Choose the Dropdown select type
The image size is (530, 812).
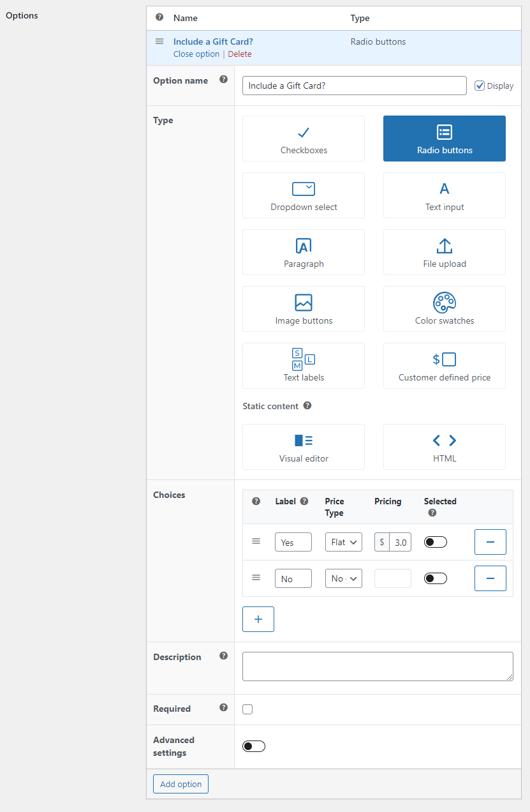click(304, 195)
